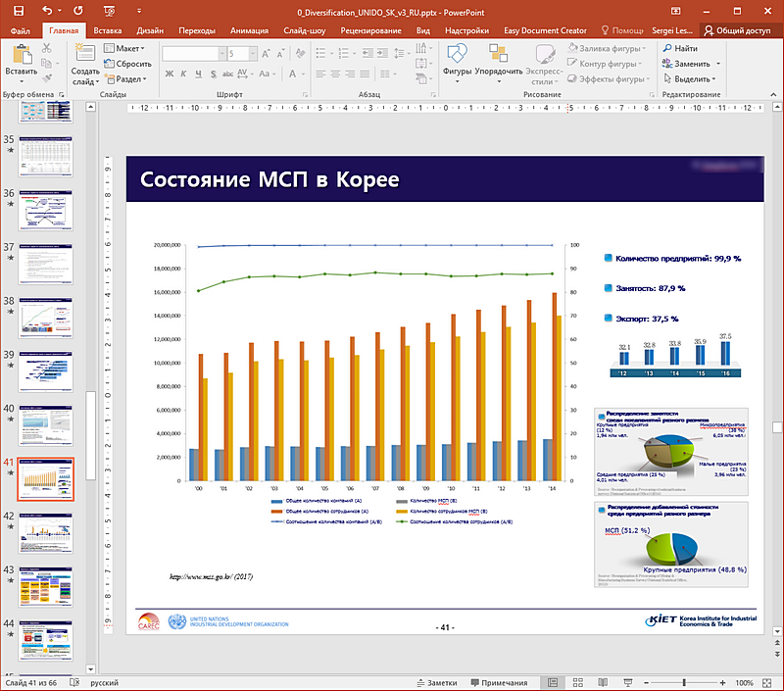Screen dimensions: 784x691
Task: Toggle underline Ч formatting
Action: point(199,74)
